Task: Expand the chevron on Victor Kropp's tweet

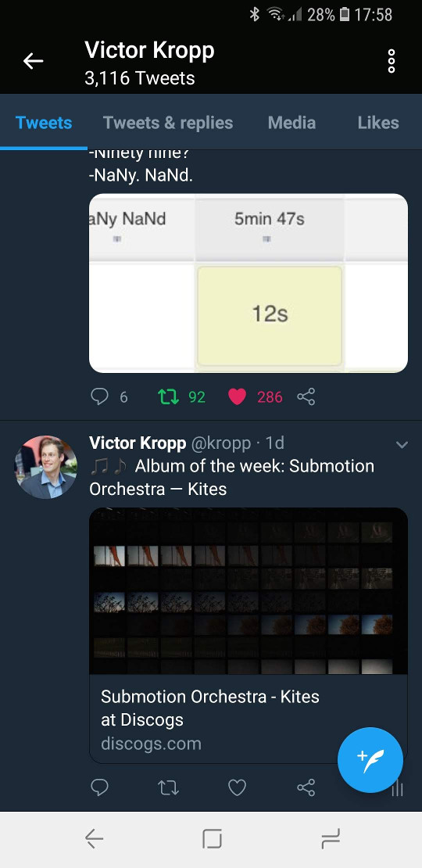Action: [402, 444]
